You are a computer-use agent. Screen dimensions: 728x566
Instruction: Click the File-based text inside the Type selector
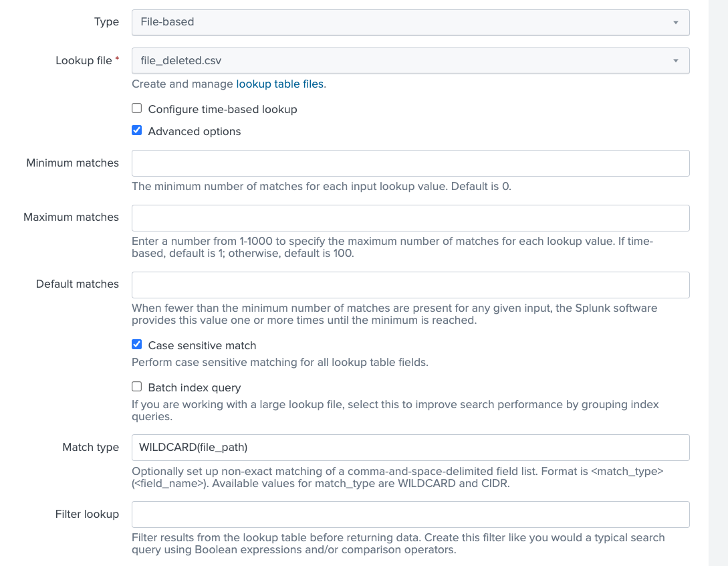tap(166, 22)
